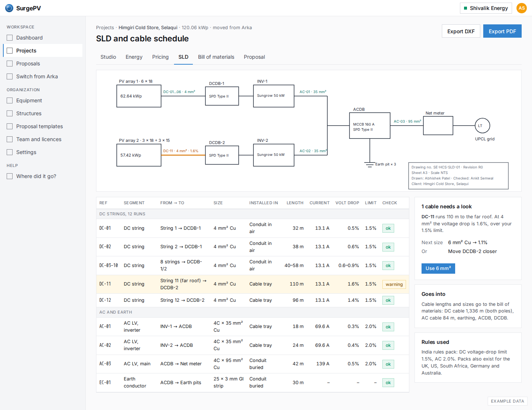The width and height of the screenshot is (532, 410).
Task: Select the Net meter box
Action: [438, 126]
